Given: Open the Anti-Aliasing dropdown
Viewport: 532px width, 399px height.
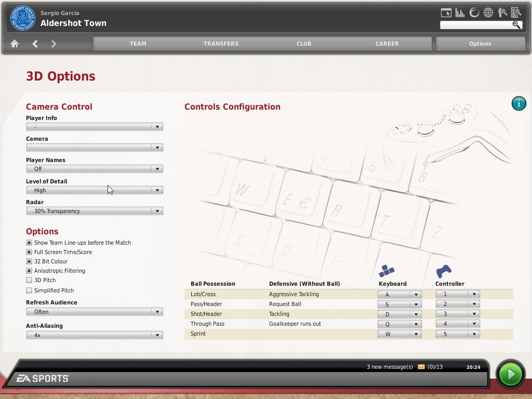Looking at the screenshot, I should click(95, 335).
